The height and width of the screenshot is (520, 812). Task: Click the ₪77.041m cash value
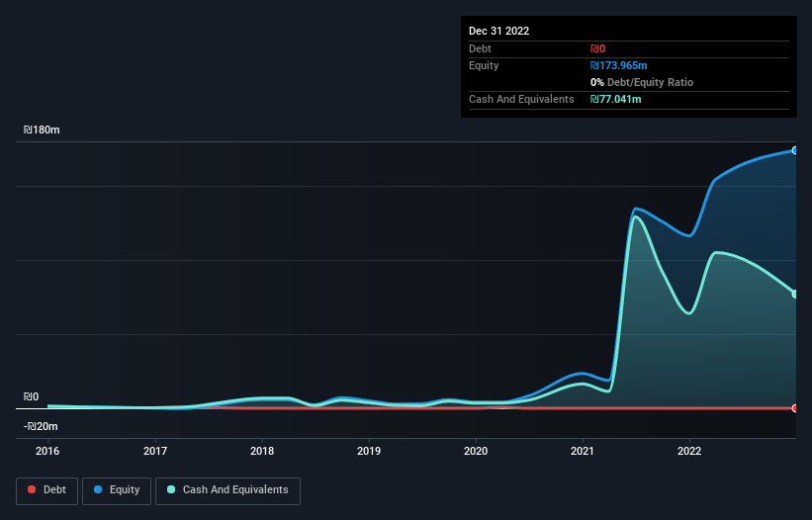615,99
